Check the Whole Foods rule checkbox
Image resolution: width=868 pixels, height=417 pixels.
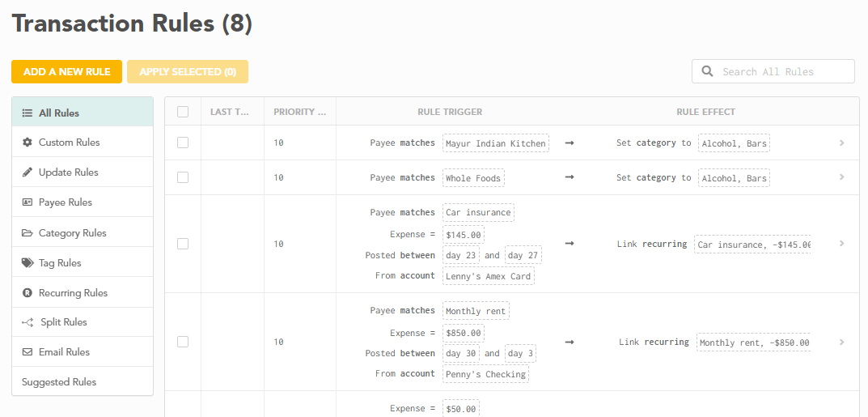pyautogui.click(x=183, y=177)
